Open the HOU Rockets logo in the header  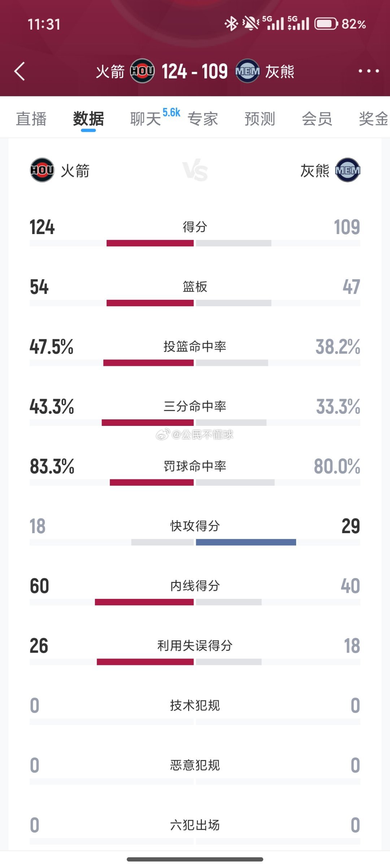[142, 71]
